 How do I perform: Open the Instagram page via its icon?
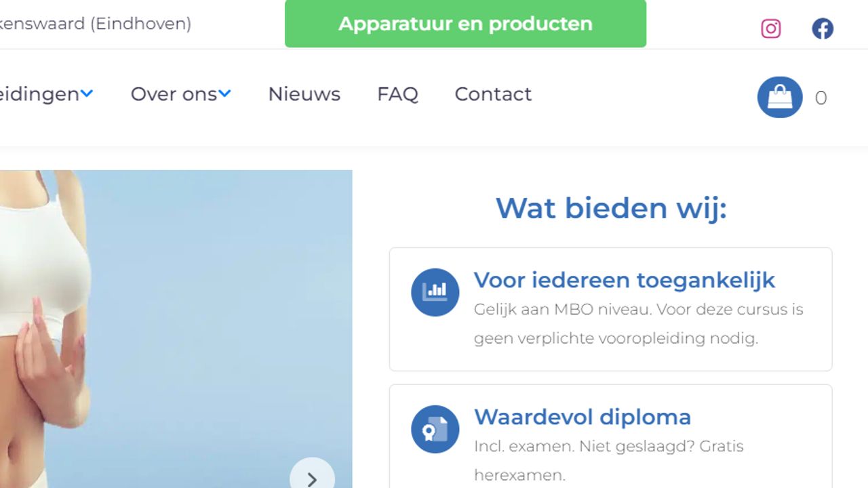(770, 28)
